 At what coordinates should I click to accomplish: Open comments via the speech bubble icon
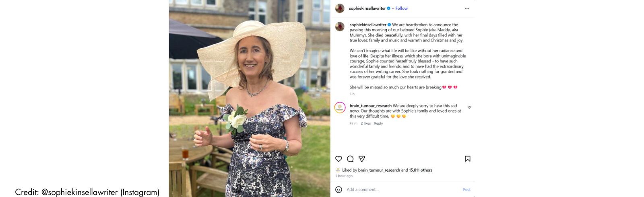click(350, 159)
